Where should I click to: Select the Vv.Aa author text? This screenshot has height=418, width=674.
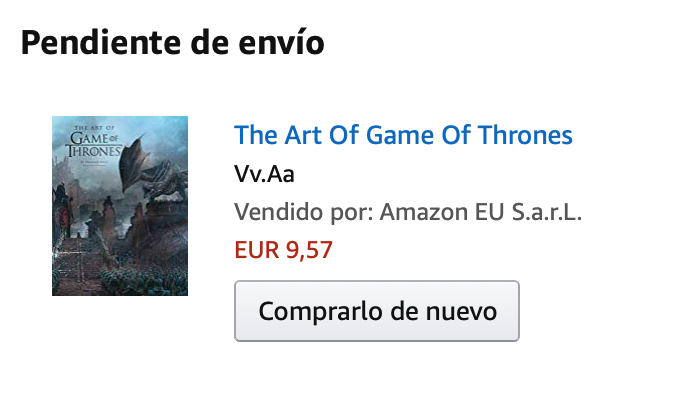tap(264, 174)
